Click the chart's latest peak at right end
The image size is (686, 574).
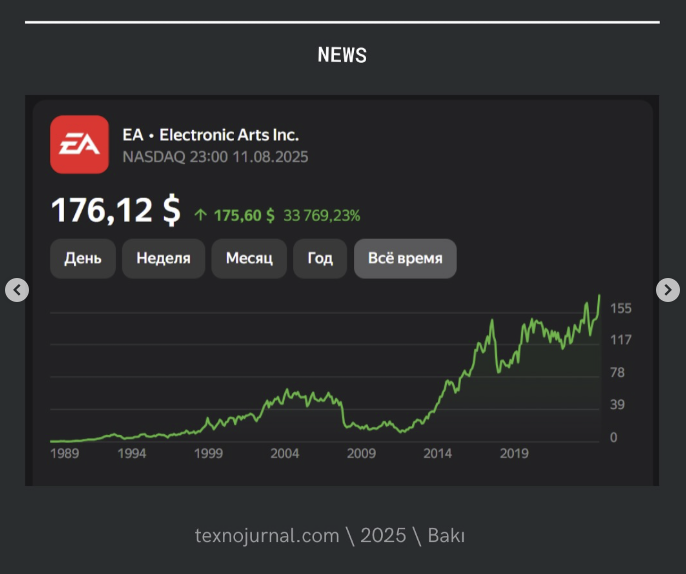599,296
